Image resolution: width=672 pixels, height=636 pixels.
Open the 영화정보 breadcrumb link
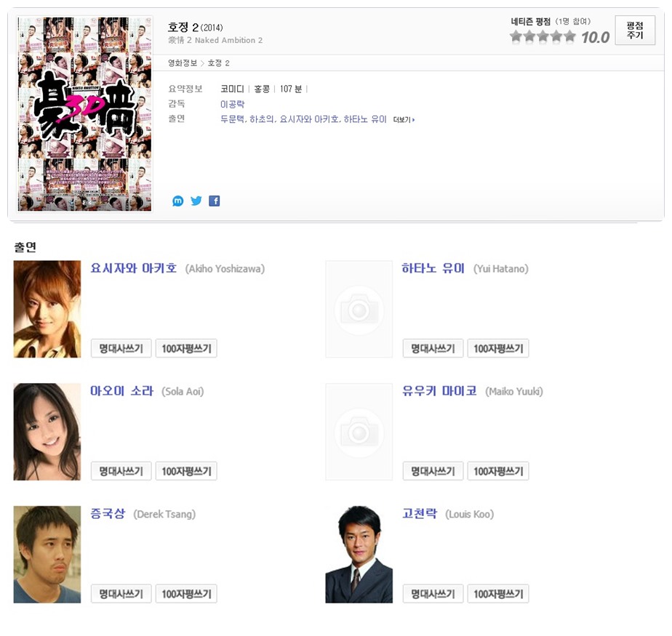(x=182, y=63)
